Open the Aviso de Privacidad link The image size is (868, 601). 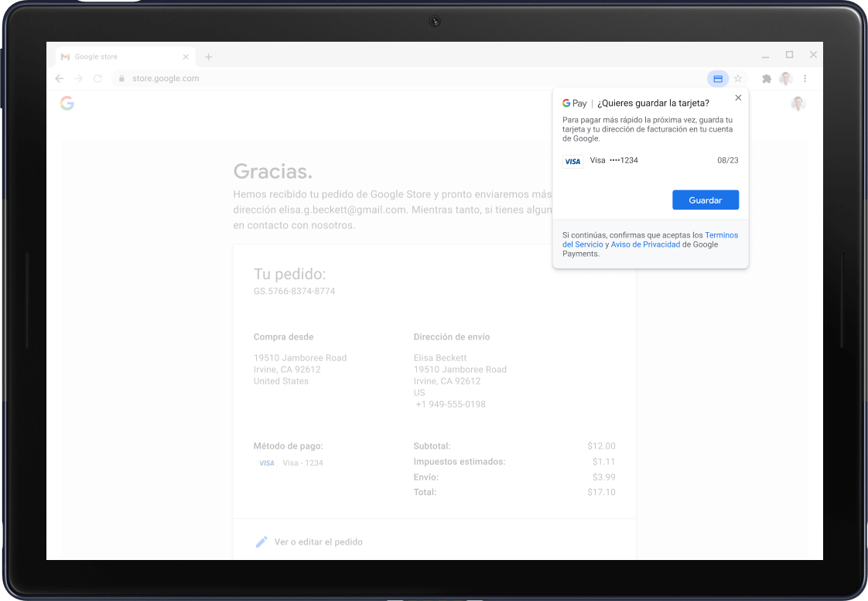click(x=645, y=244)
